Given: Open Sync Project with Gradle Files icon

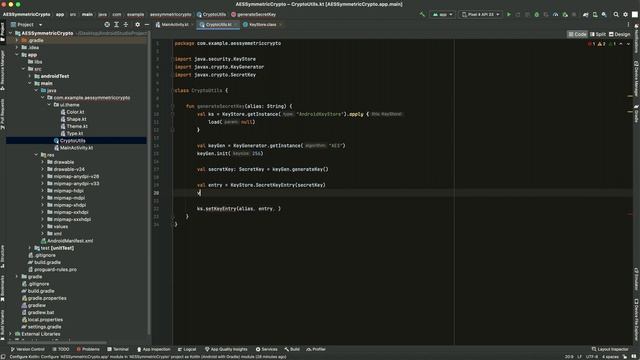Looking at the screenshot, I should coord(585,14).
